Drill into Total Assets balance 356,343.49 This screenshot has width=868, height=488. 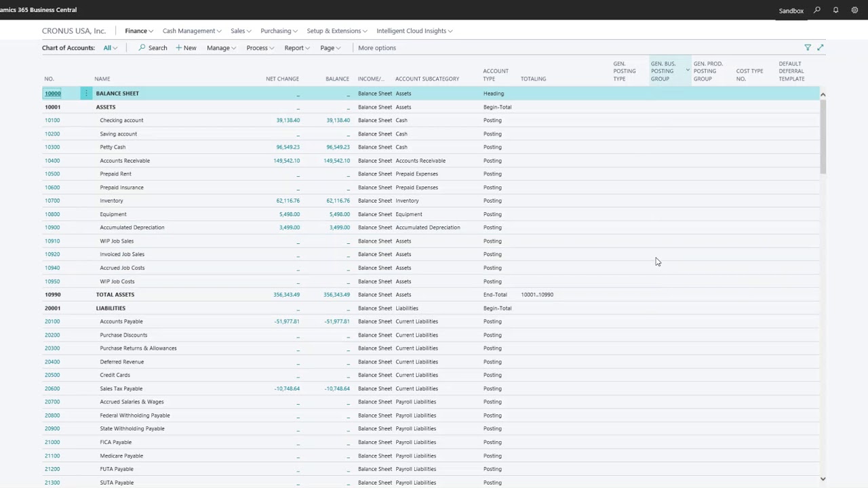tap(336, 295)
